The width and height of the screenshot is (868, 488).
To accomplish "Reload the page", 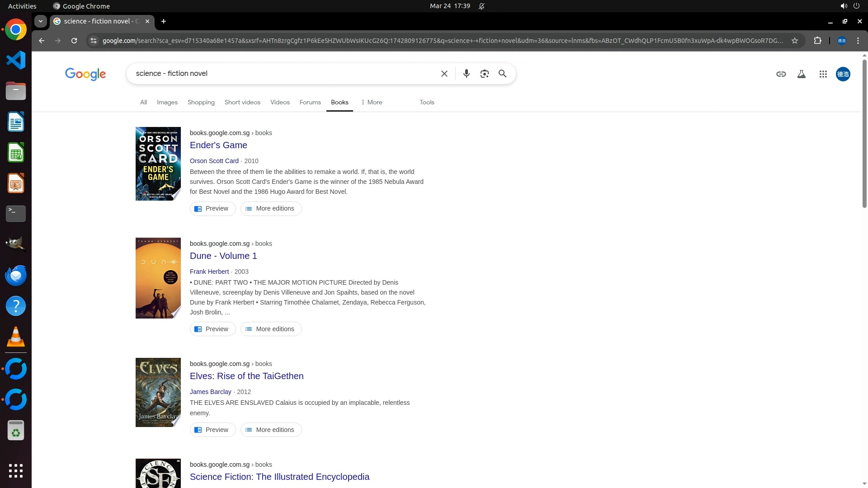I will (74, 41).
